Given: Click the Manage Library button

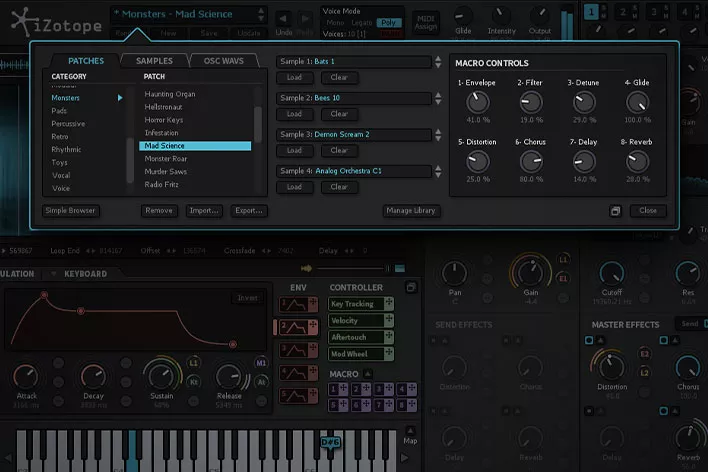Looking at the screenshot, I should pyautogui.click(x=411, y=211).
